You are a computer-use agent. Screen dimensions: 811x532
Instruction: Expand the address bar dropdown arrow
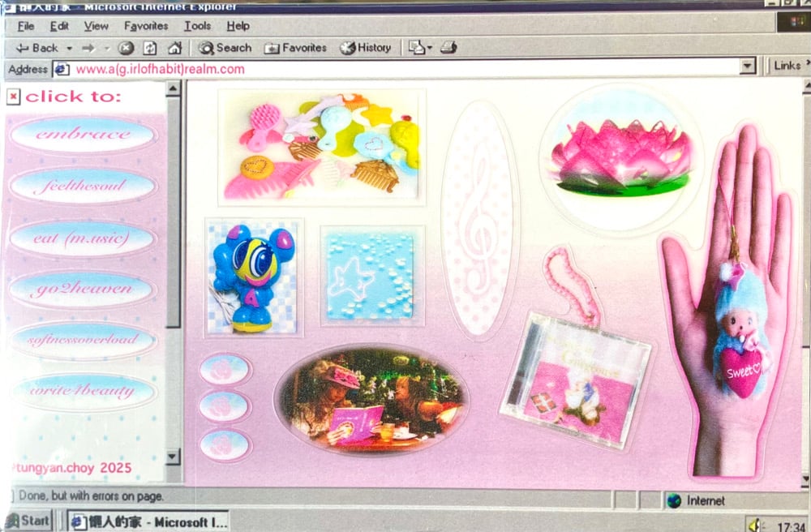tap(748, 66)
